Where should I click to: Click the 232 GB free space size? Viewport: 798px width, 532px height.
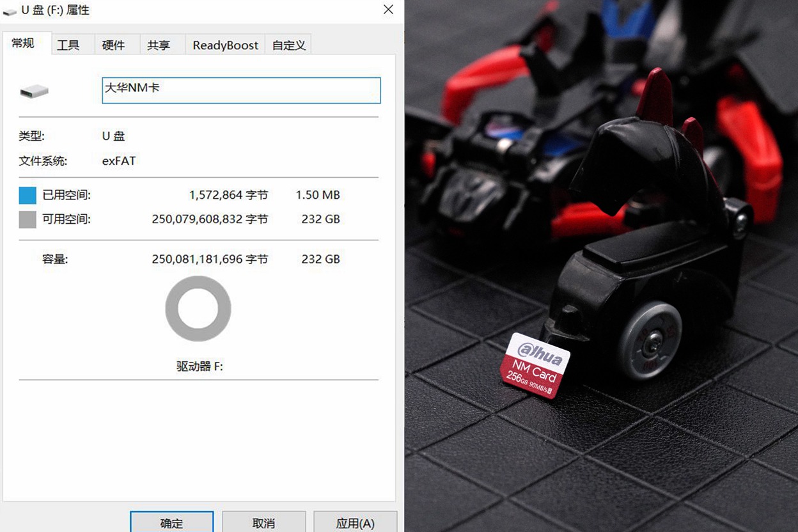point(320,219)
